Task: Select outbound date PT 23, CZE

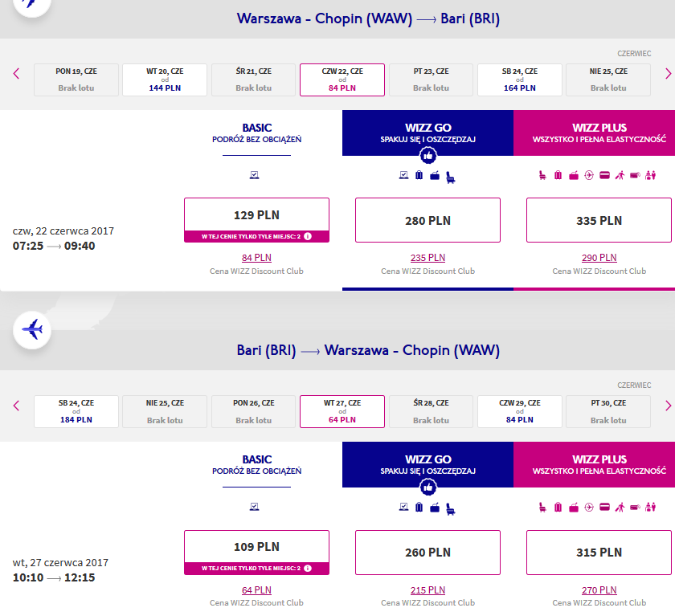Action: (431, 80)
